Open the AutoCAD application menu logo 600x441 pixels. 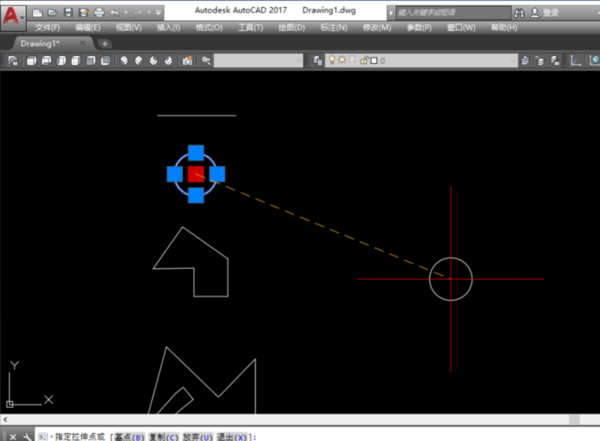click(x=13, y=17)
